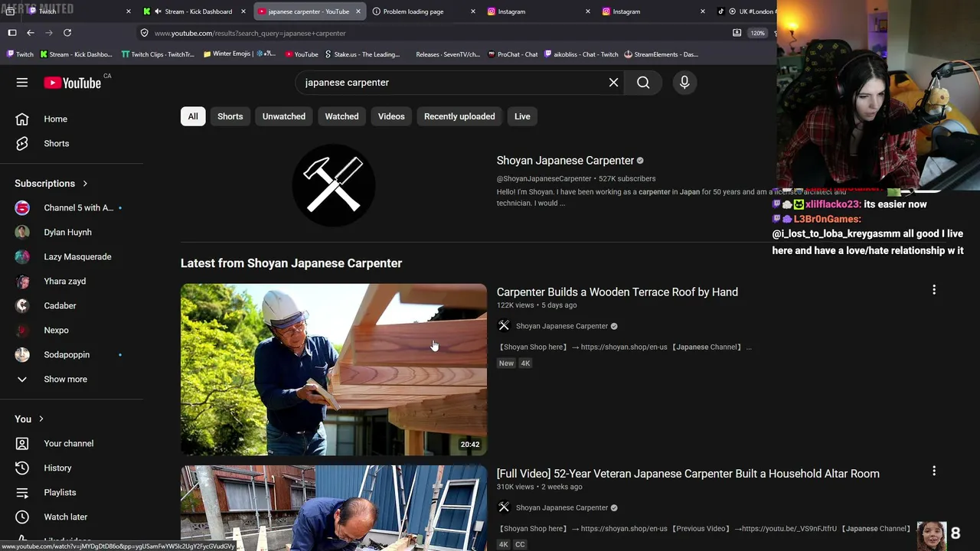Toggle the browser sidebar panel icon
The width and height of the screenshot is (980, 551).
pyautogui.click(x=12, y=33)
